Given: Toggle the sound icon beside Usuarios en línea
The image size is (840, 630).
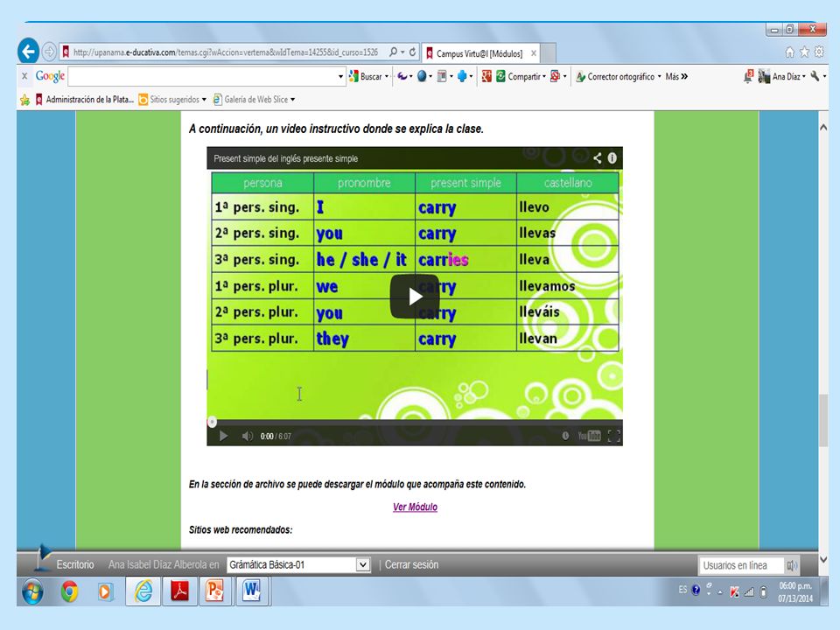Looking at the screenshot, I should 792,565.
